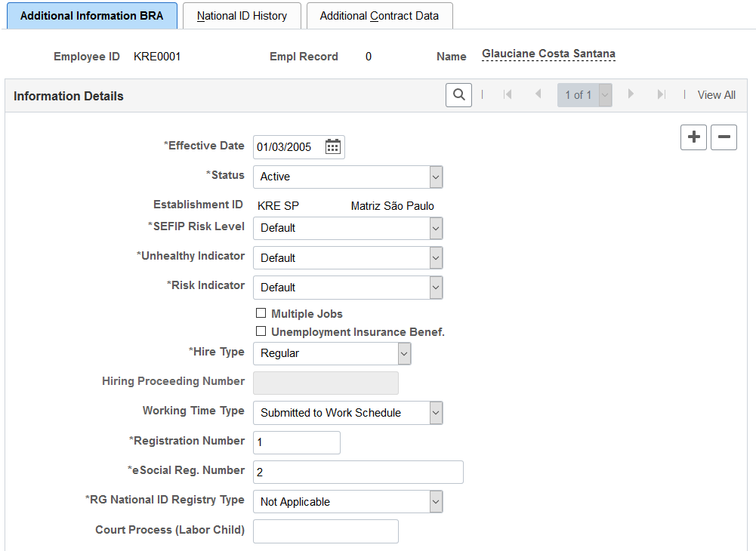The height and width of the screenshot is (551, 756).
Task: Check the Multiple Jobs checkbox
Action: [261, 313]
